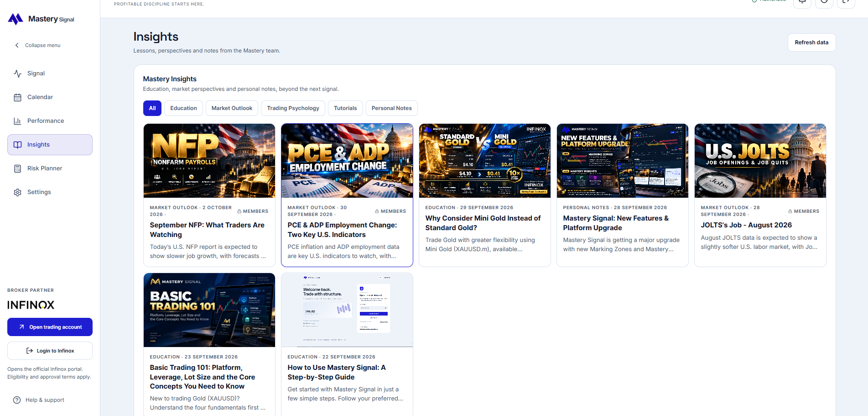The height and width of the screenshot is (416, 868).
Task: Open the Standard Gold vs Mini Gold thumbnail
Action: [x=485, y=161]
